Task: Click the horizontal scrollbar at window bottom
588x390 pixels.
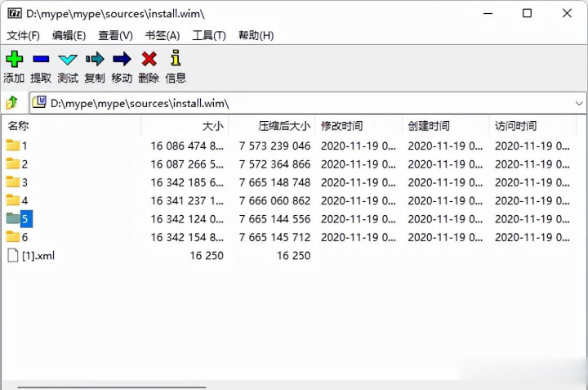Action: pos(112,387)
